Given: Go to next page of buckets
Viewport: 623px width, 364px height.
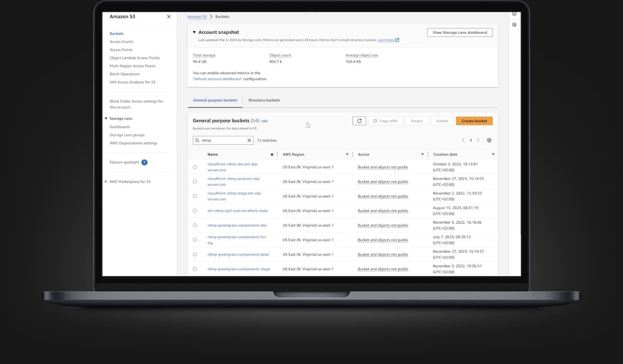Looking at the screenshot, I should (x=478, y=140).
